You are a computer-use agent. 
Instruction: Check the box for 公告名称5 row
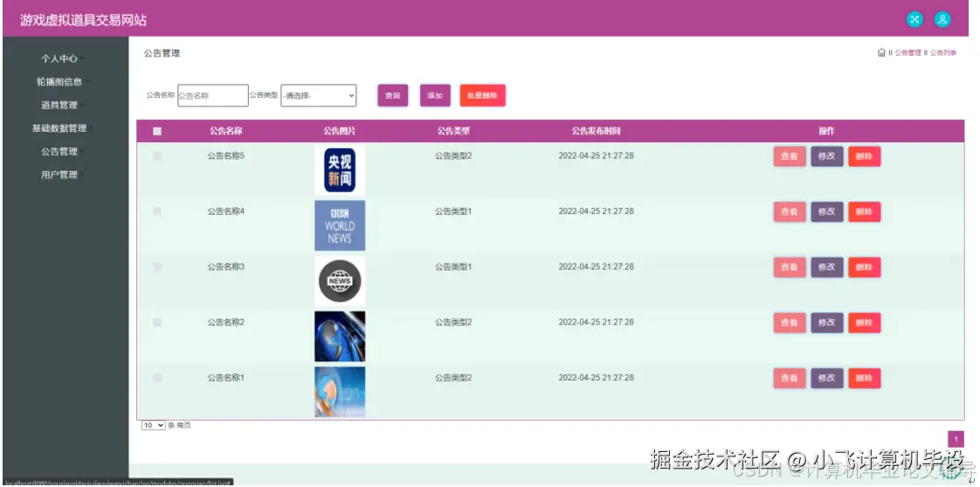[157, 156]
